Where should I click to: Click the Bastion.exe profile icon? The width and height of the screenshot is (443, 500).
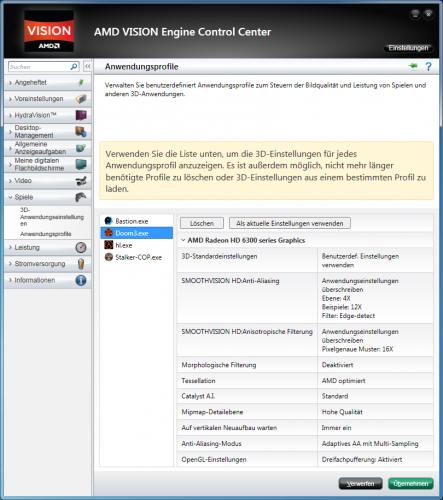(108, 221)
